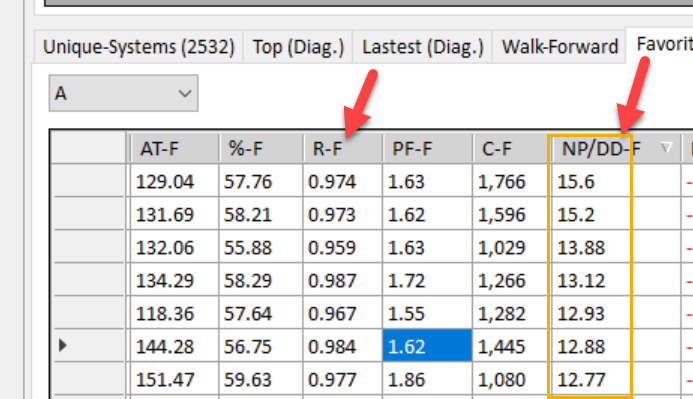Image resolution: width=693 pixels, height=399 pixels.
Task: Select the highlighted 1.62 PF-F cell
Action: pos(427,346)
